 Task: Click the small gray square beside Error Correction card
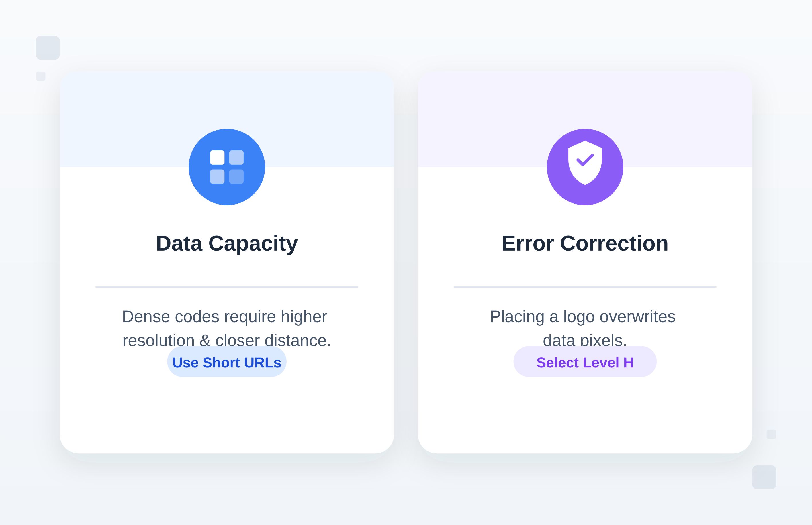click(771, 434)
